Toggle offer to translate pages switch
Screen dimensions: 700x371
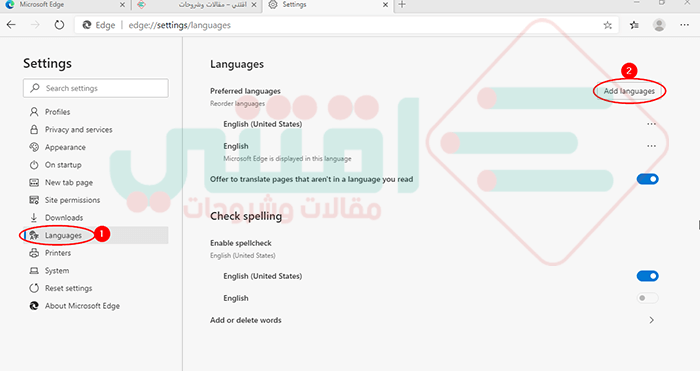pyautogui.click(x=647, y=179)
